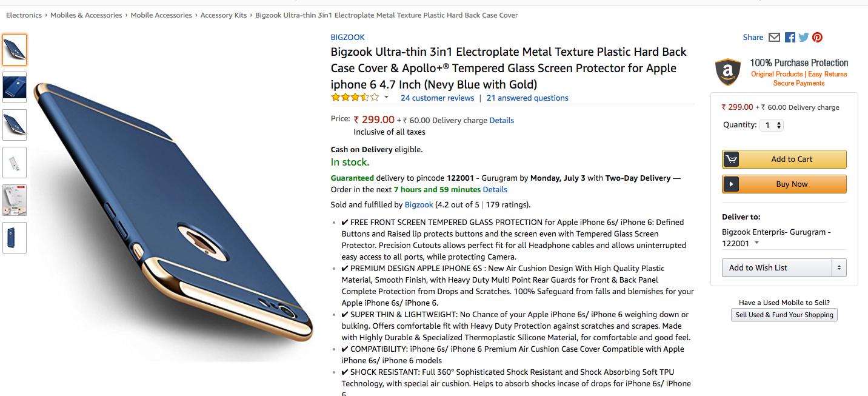This screenshot has height=396, width=868.
Task: Select the second product thumbnail image
Action: 15,87
